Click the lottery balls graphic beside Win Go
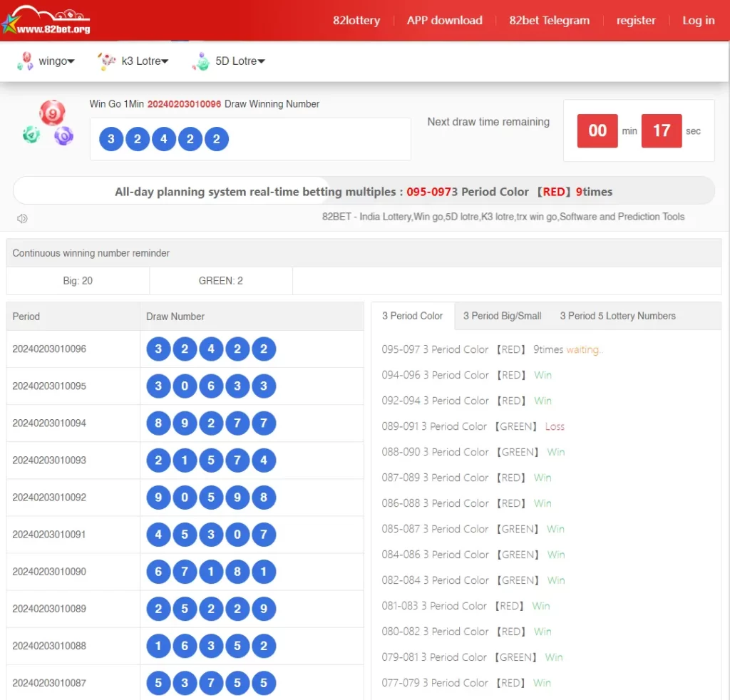This screenshot has width=730, height=700. pyautogui.click(x=48, y=123)
